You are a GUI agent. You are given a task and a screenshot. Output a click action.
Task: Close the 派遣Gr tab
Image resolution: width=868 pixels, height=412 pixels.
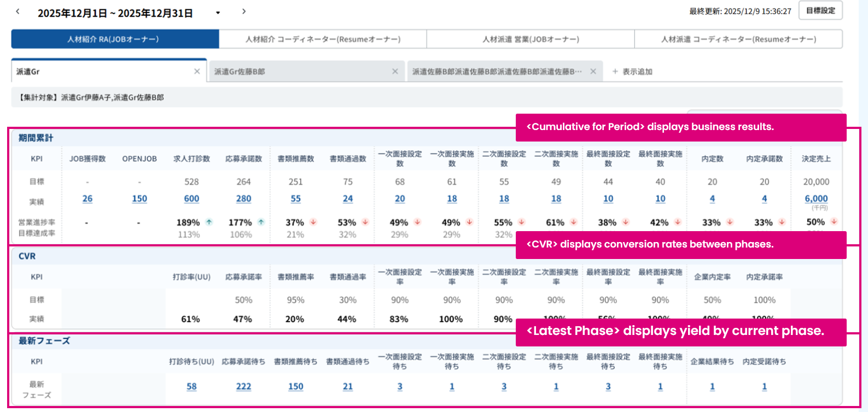click(197, 72)
